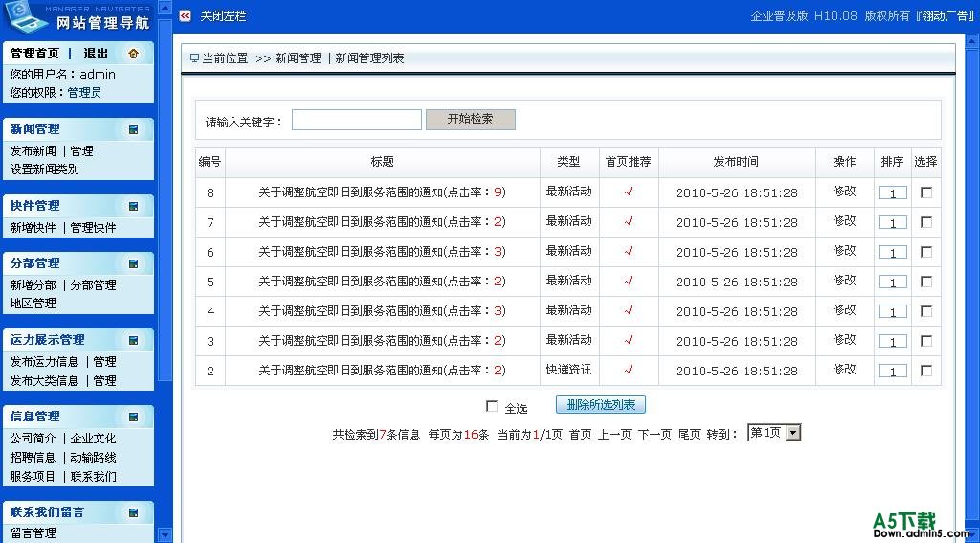The width and height of the screenshot is (980, 543).
Task: Toggle the 分部管理 section icon
Action: [x=134, y=263]
